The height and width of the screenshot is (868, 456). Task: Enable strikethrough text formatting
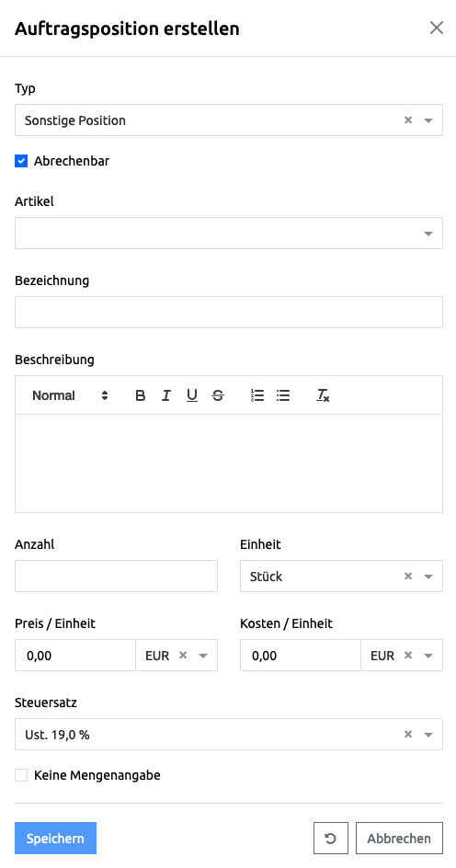[218, 395]
